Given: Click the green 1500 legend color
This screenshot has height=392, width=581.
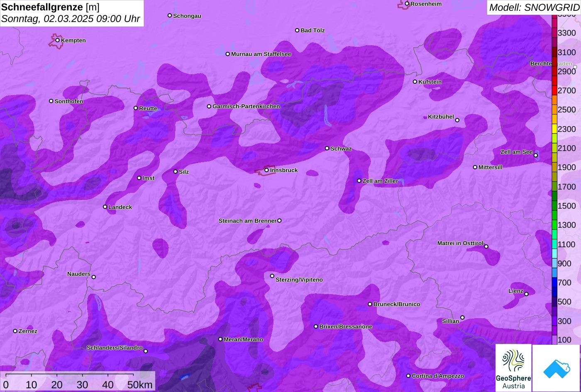Looking at the screenshot, I should [554, 206].
